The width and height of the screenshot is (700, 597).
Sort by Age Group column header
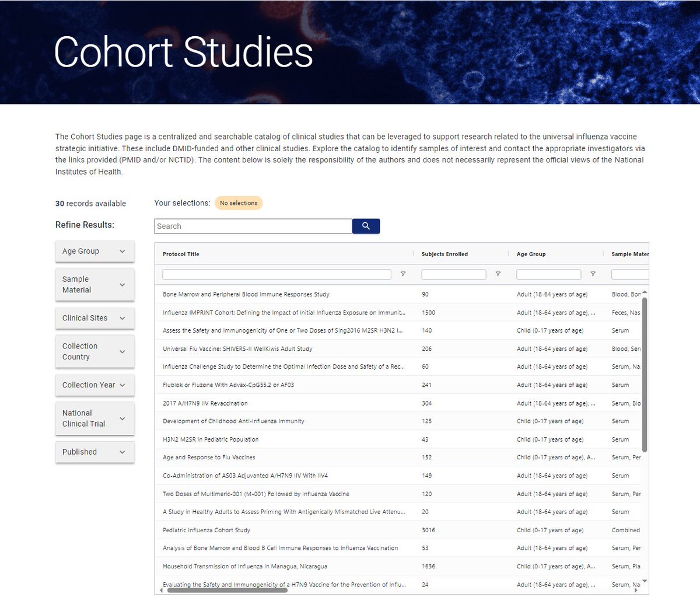(x=531, y=254)
